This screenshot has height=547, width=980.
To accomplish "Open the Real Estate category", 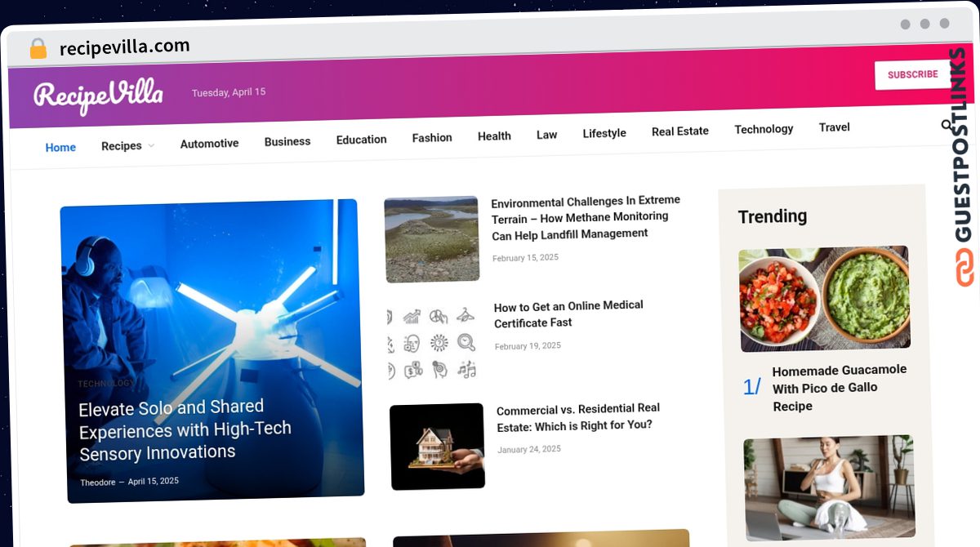I will (680, 131).
